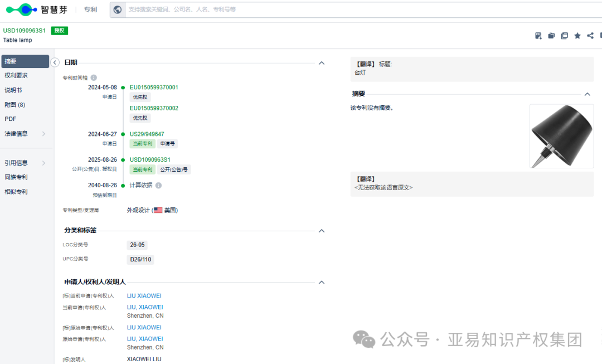
Task: Click the table lamp thumbnail image
Action: pos(561,136)
